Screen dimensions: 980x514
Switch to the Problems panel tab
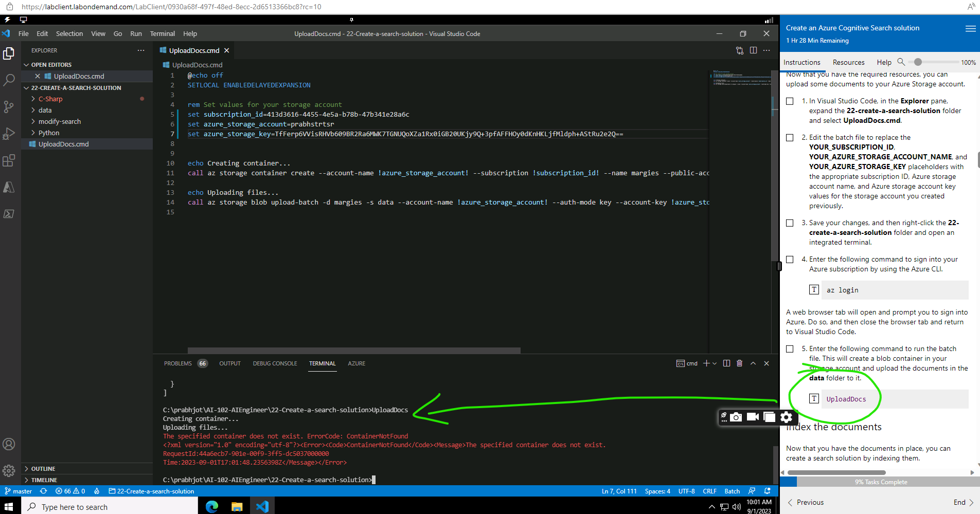178,363
